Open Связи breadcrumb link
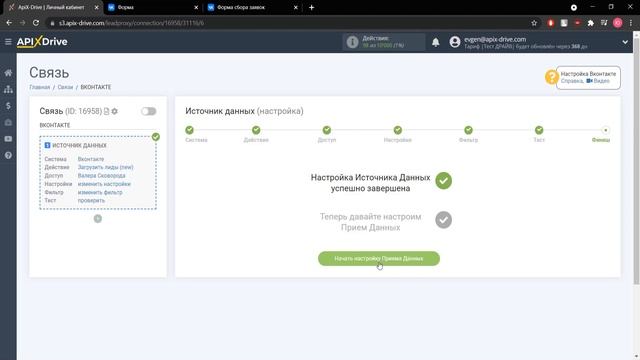 pos(65,87)
